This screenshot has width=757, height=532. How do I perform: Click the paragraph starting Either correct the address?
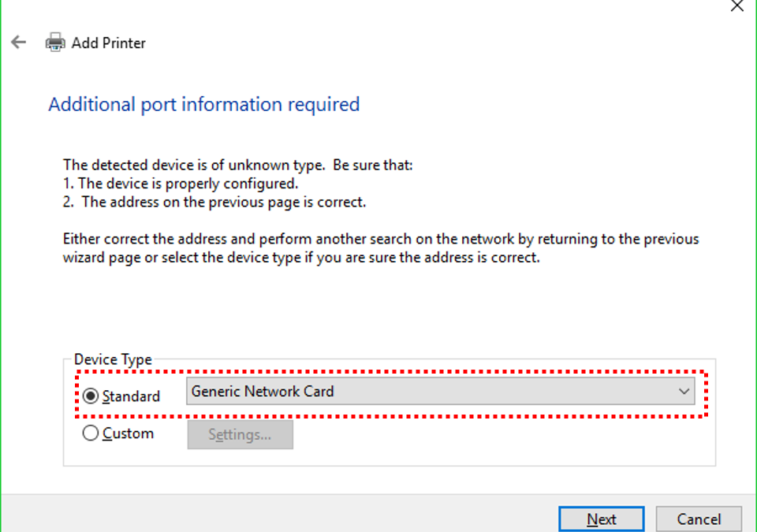(x=381, y=248)
